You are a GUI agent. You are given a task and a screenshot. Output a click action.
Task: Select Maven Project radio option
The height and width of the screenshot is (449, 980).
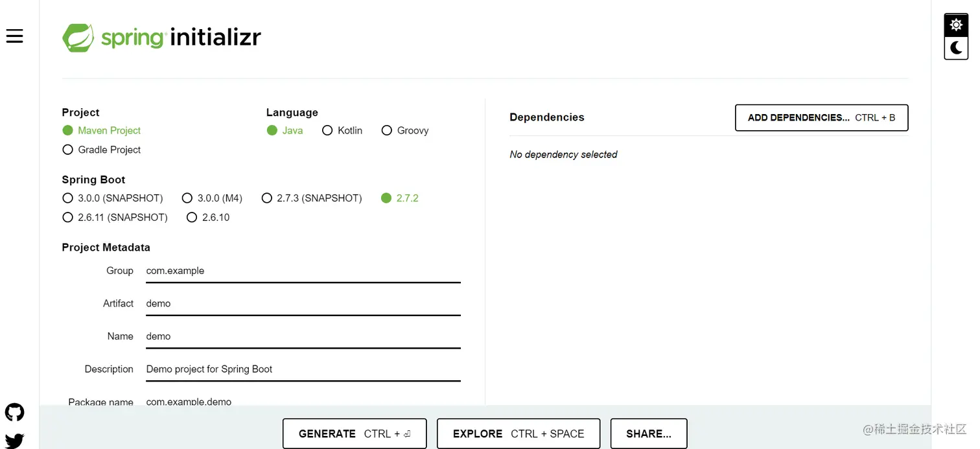[x=101, y=130]
